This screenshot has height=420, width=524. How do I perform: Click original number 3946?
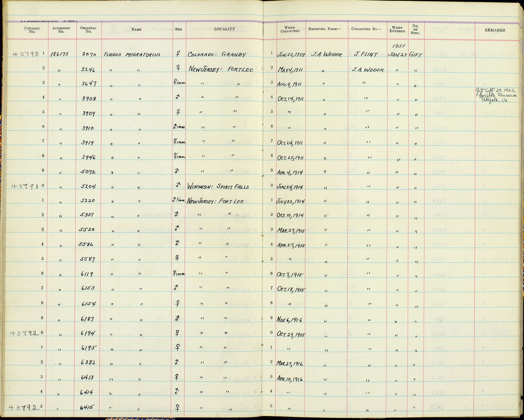coord(88,157)
